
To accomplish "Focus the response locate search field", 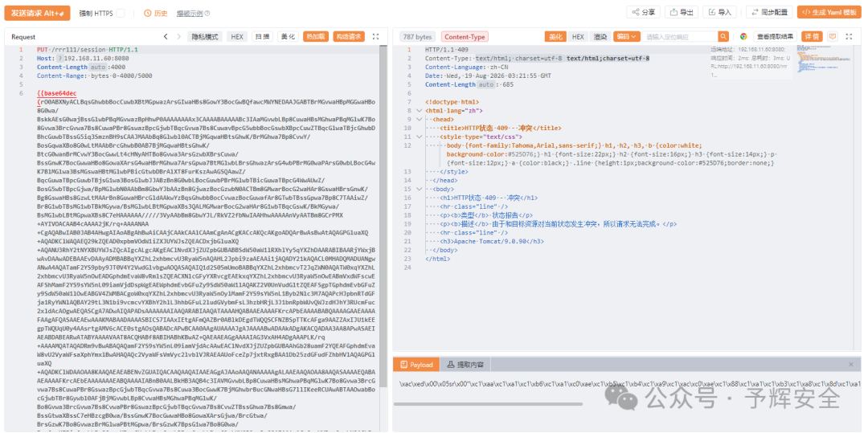I will pos(681,36).
